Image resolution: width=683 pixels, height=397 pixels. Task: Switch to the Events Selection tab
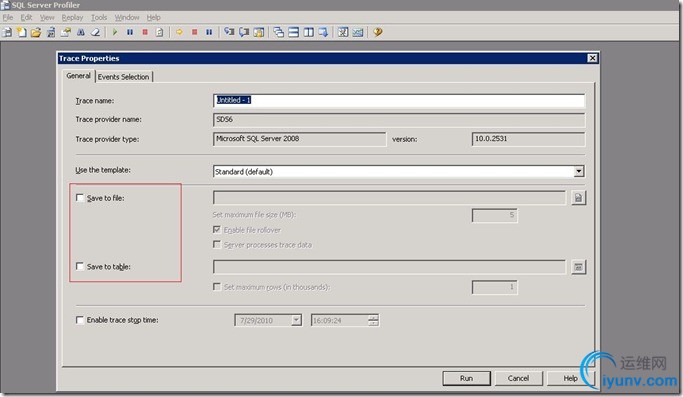point(123,77)
